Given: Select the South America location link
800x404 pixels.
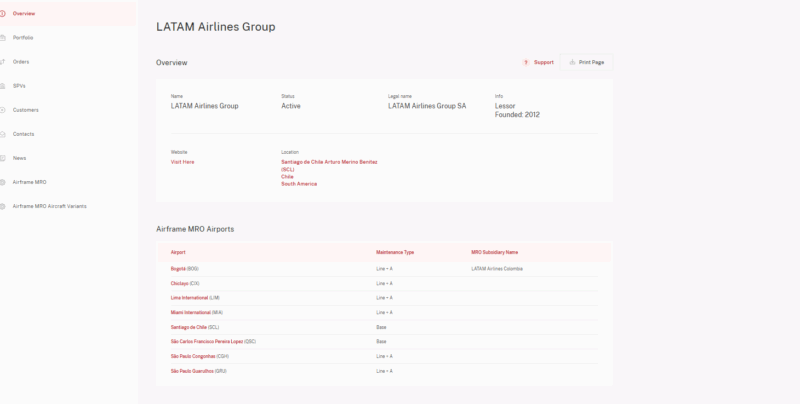Looking at the screenshot, I should click(298, 184).
